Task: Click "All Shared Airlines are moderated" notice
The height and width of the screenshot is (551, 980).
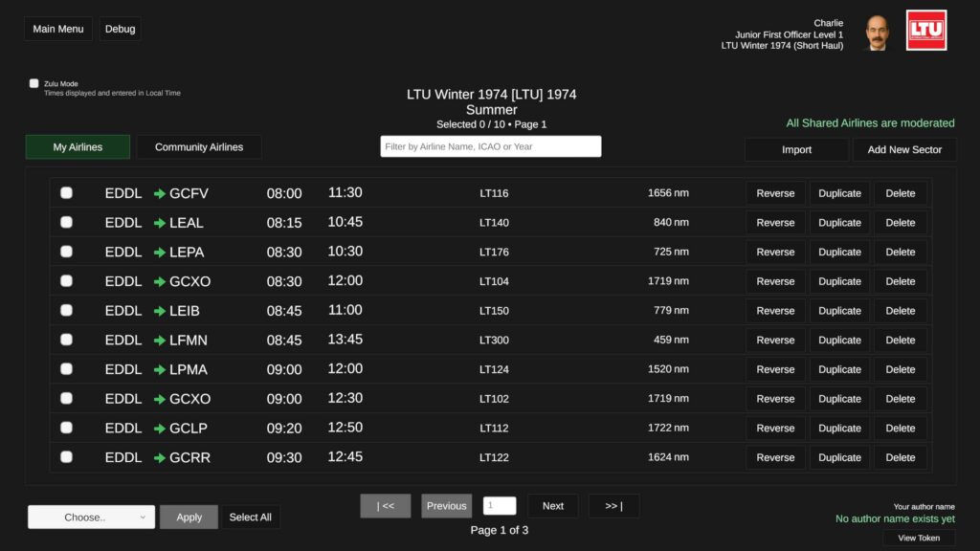Action: [x=870, y=123]
